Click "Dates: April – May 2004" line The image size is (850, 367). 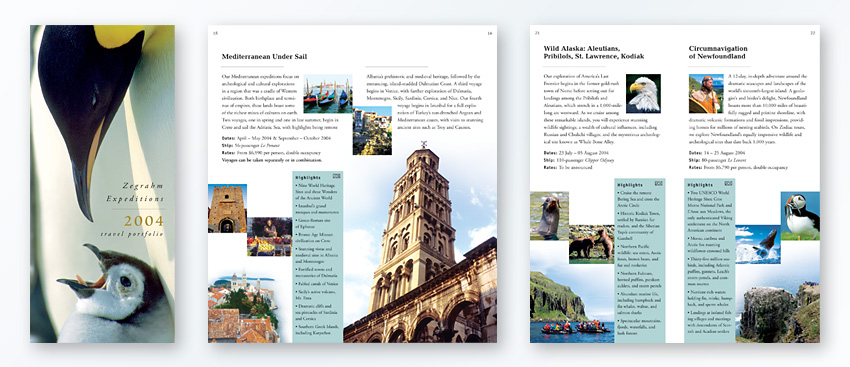point(276,138)
